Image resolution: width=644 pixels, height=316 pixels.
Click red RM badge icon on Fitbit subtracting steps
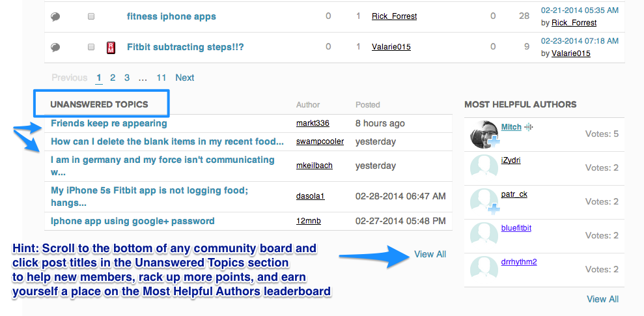click(x=111, y=47)
